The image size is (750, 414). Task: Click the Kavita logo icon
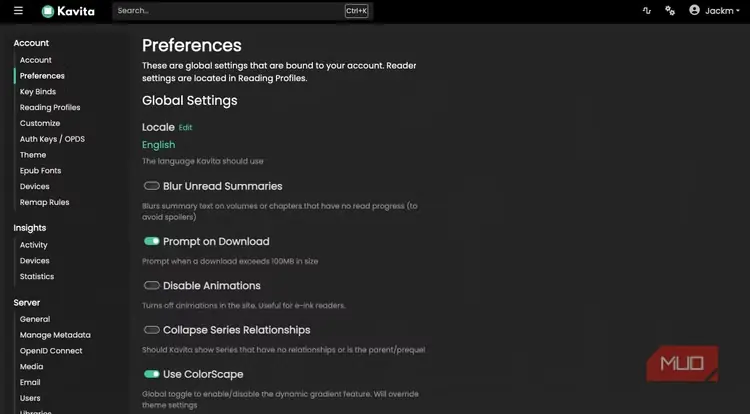click(x=48, y=11)
